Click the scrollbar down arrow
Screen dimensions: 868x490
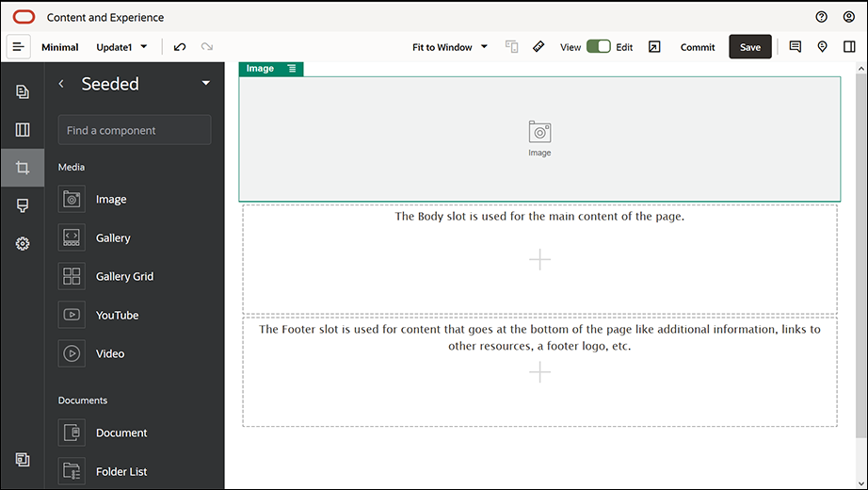tap(860, 483)
